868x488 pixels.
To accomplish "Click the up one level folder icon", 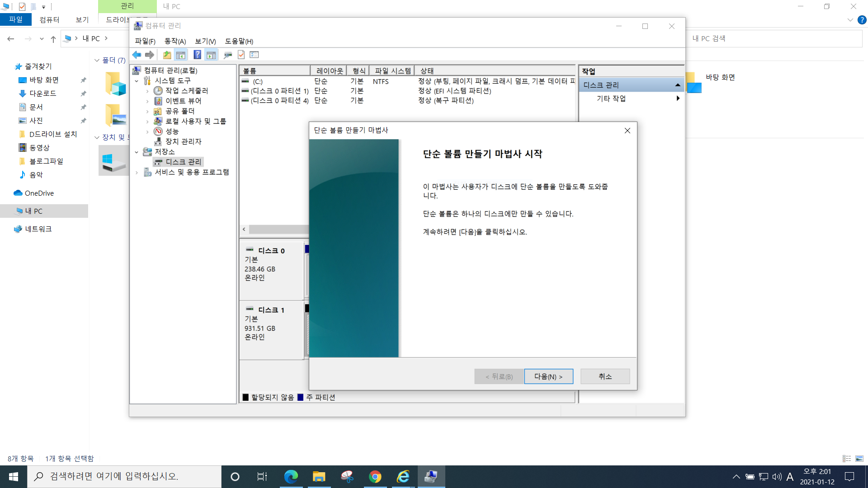I will click(167, 55).
